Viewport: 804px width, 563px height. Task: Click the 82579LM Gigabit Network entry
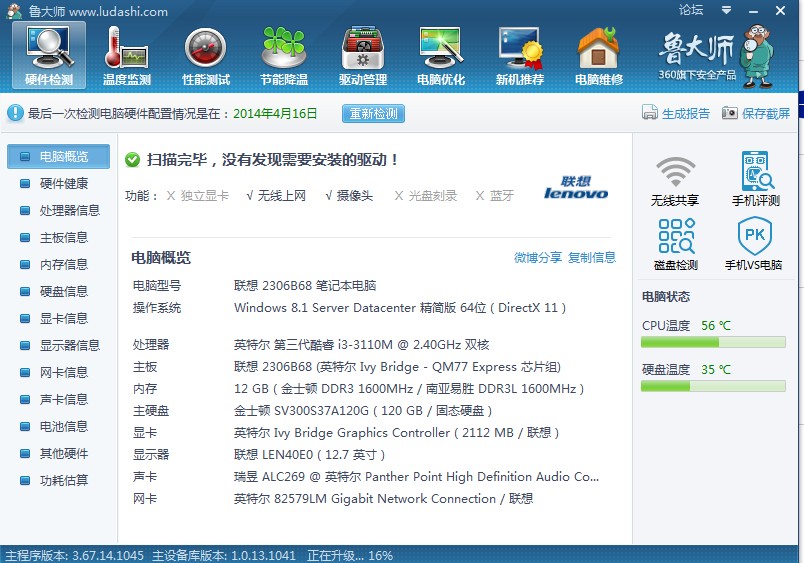click(384, 499)
